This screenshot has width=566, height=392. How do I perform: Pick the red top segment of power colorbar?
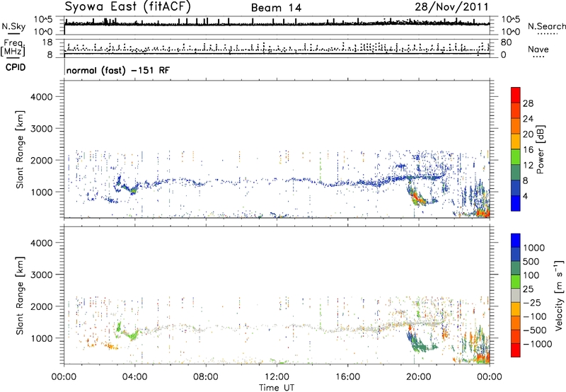(x=516, y=95)
